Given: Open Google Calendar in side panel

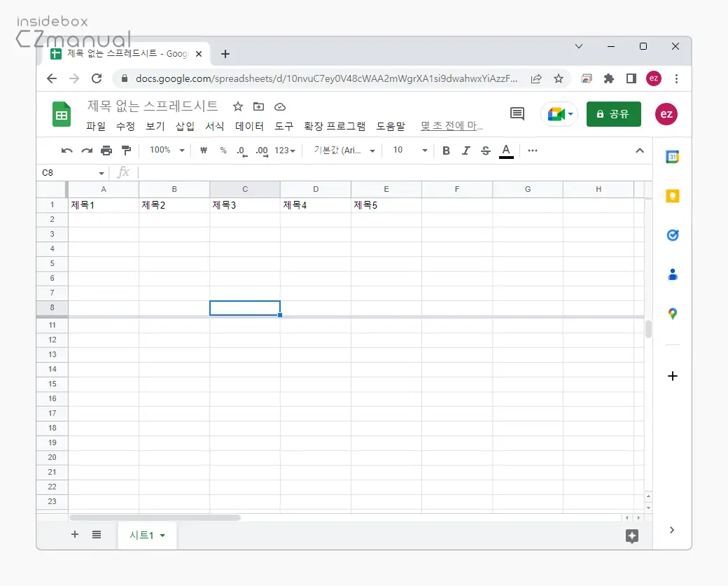Looking at the screenshot, I should [672, 157].
